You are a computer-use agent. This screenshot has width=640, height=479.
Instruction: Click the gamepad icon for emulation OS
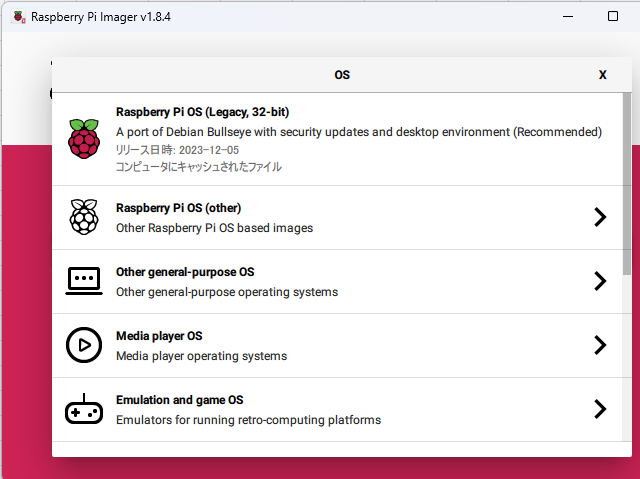click(84, 409)
